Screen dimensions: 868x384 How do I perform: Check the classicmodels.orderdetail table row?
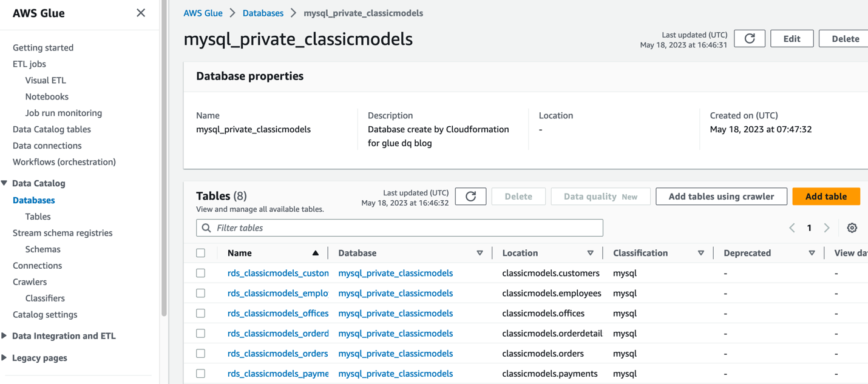point(201,333)
